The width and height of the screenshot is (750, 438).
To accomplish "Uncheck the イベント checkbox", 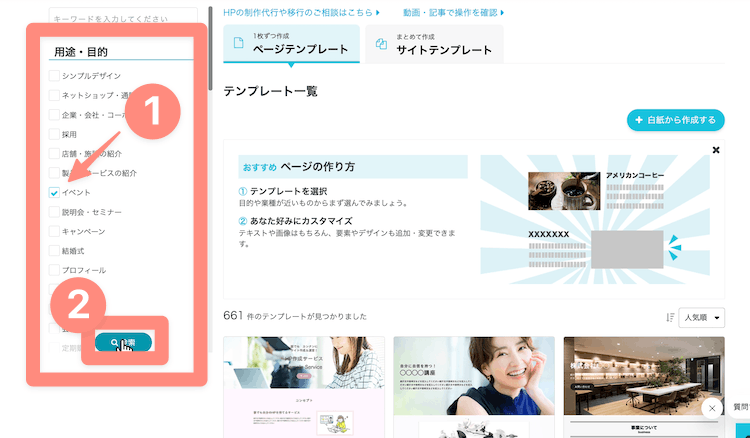I will click(54, 192).
